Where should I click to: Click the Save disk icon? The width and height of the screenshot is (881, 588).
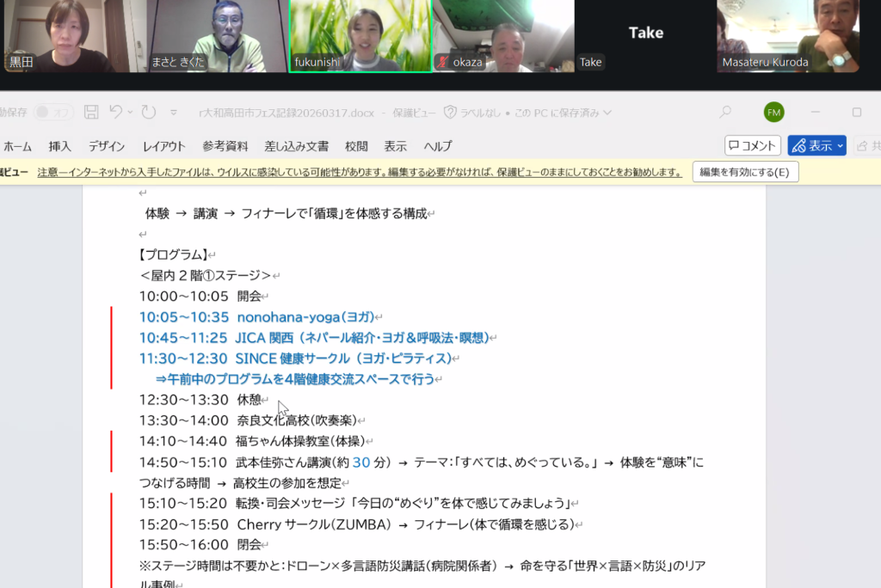(x=91, y=113)
